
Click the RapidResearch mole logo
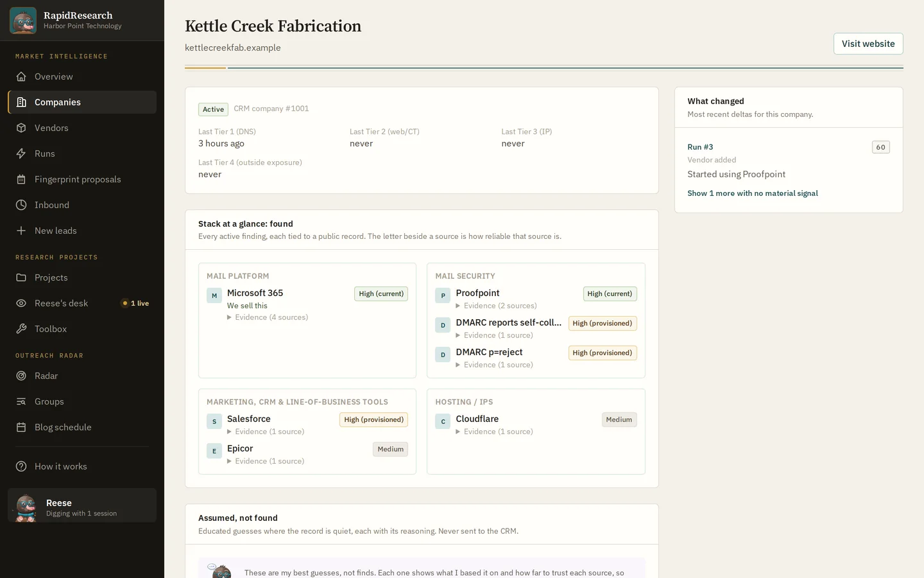click(x=23, y=21)
